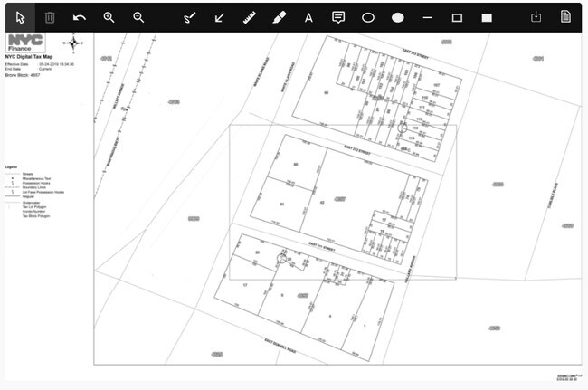The image size is (588, 390).
Task: Click the trash delete icon
Action: click(50, 17)
